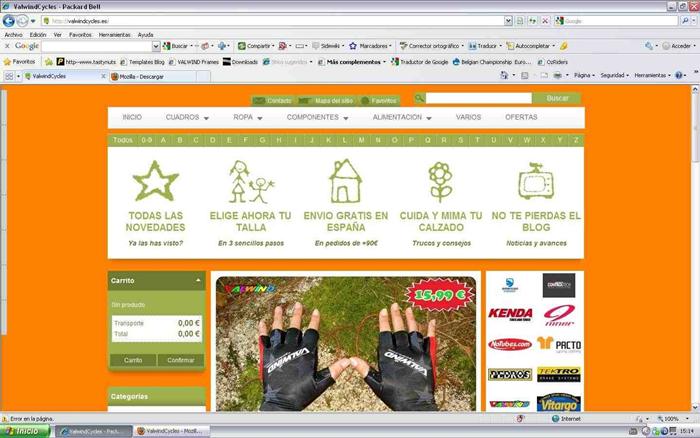
Task: Click the NoTubes.com brand logo
Action: click(510, 344)
